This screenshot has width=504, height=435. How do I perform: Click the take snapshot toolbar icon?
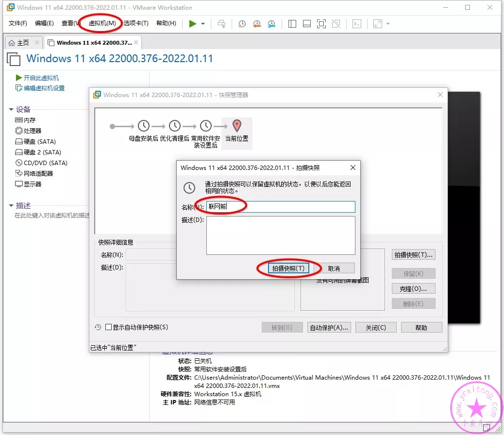pos(242,23)
